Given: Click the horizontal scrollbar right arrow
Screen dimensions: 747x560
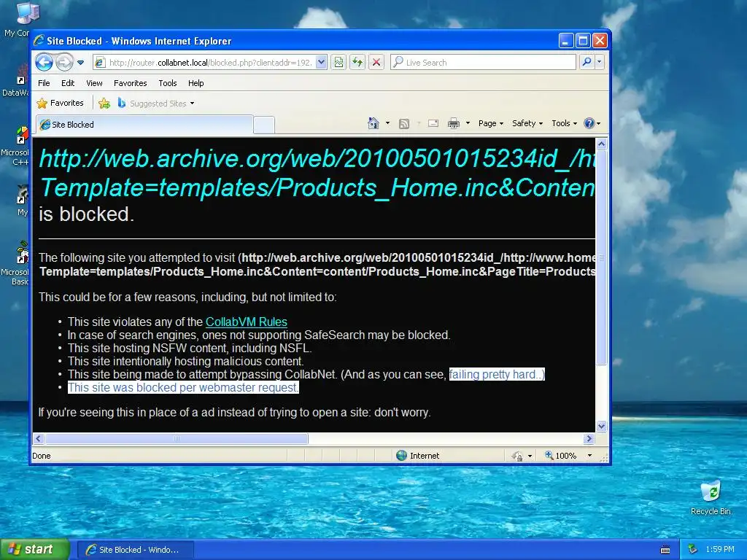Looking at the screenshot, I should pyautogui.click(x=589, y=438).
